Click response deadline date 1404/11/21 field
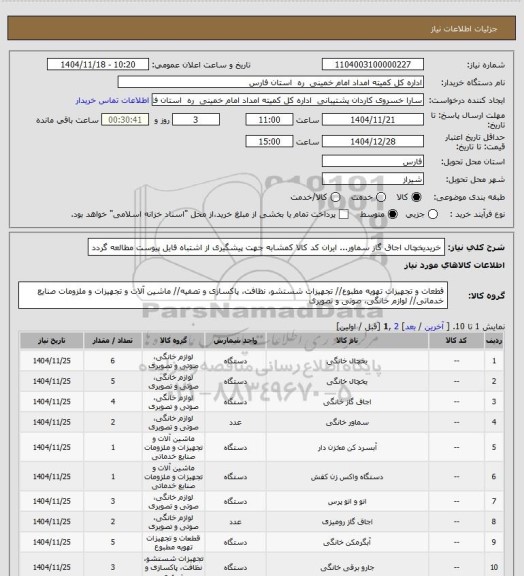 373,120
